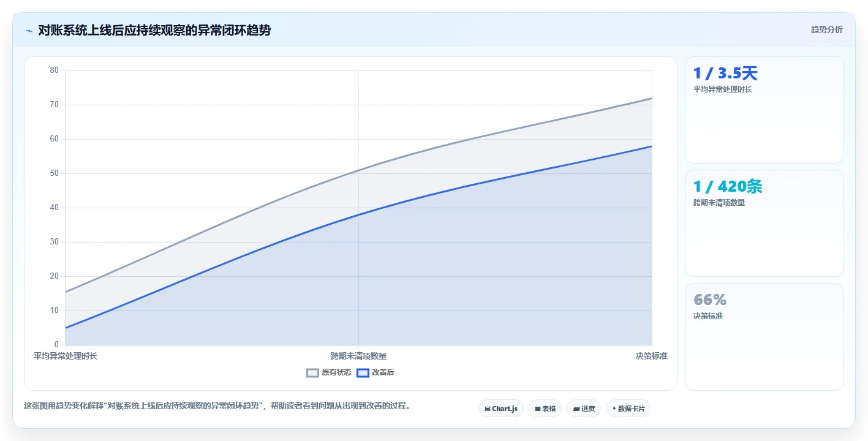The height and width of the screenshot is (441, 868).
Task: Select the 数据卡片 tag chip
Action: coord(628,409)
